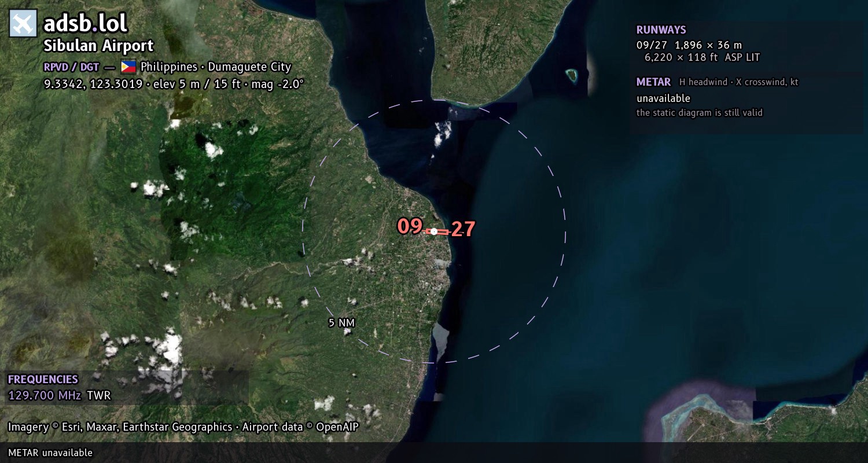Click the red "27" runway end label on the map
Viewport: 868px width, 463px height.
point(463,230)
